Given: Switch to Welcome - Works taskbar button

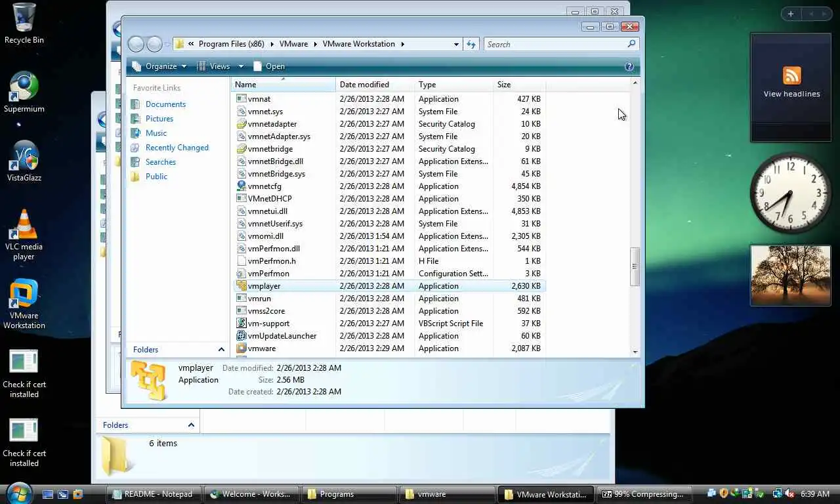Looking at the screenshot, I should click(251, 494).
